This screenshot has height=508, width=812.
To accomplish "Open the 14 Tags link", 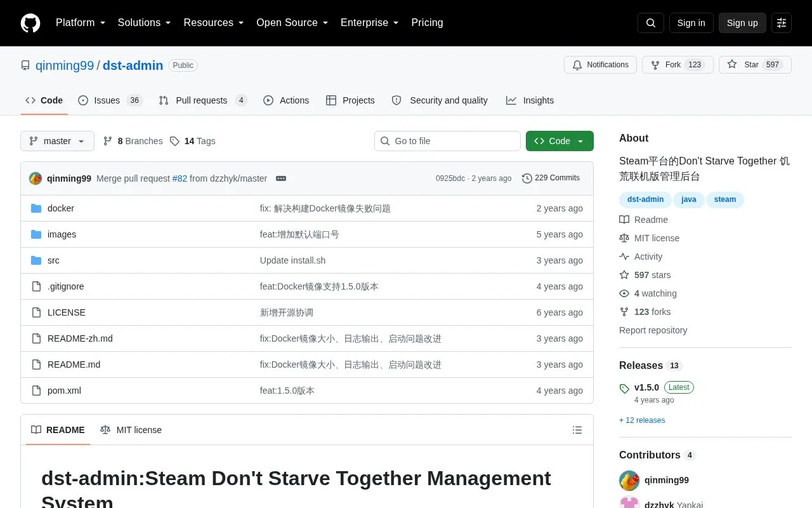I will click(x=193, y=141).
